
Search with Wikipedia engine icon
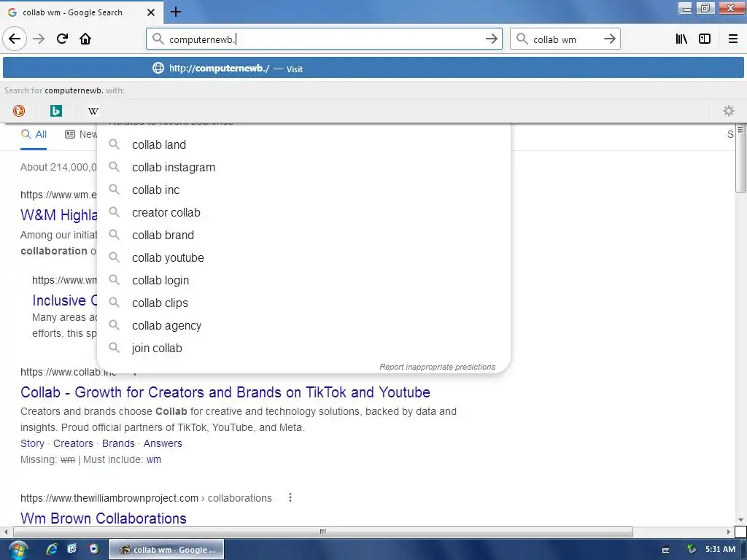click(x=93, y=111)
